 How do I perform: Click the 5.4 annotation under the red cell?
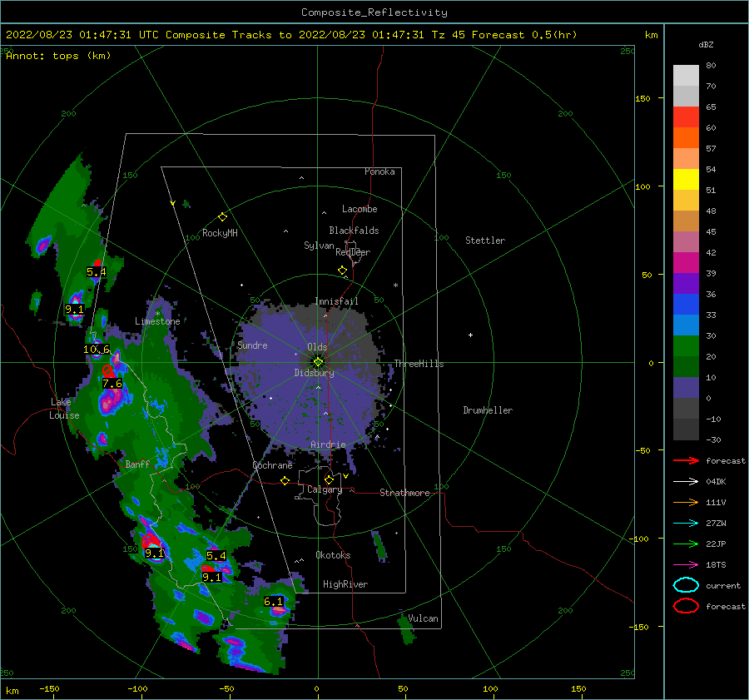pos(97,272)
